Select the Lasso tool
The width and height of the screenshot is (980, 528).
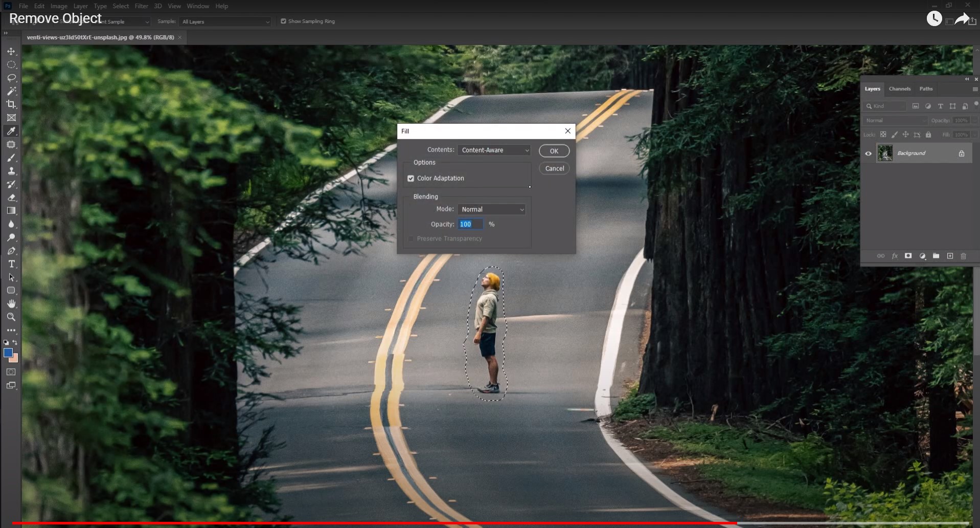(11, 78)
